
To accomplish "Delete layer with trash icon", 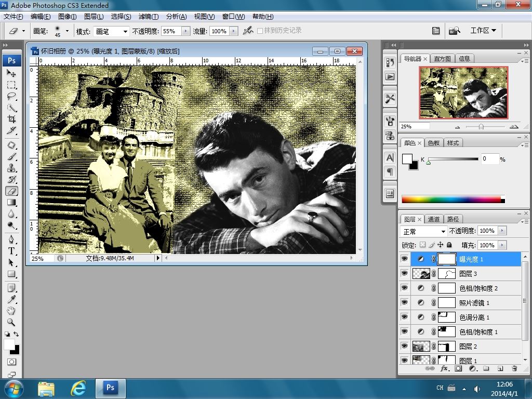I will [x=514, y=368].
